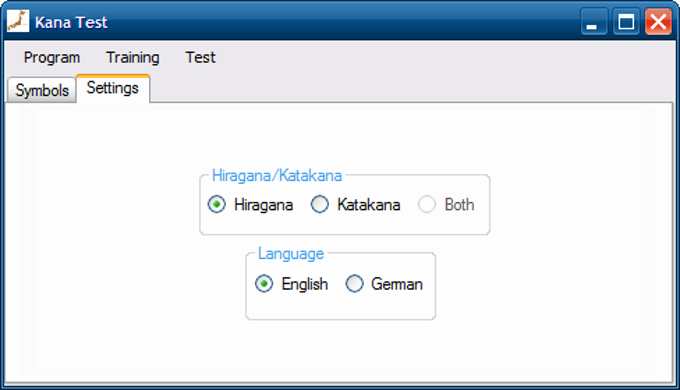Click the Kana Test Japan map icon
This screenshot has height=390, width=680.
[18, 21]
